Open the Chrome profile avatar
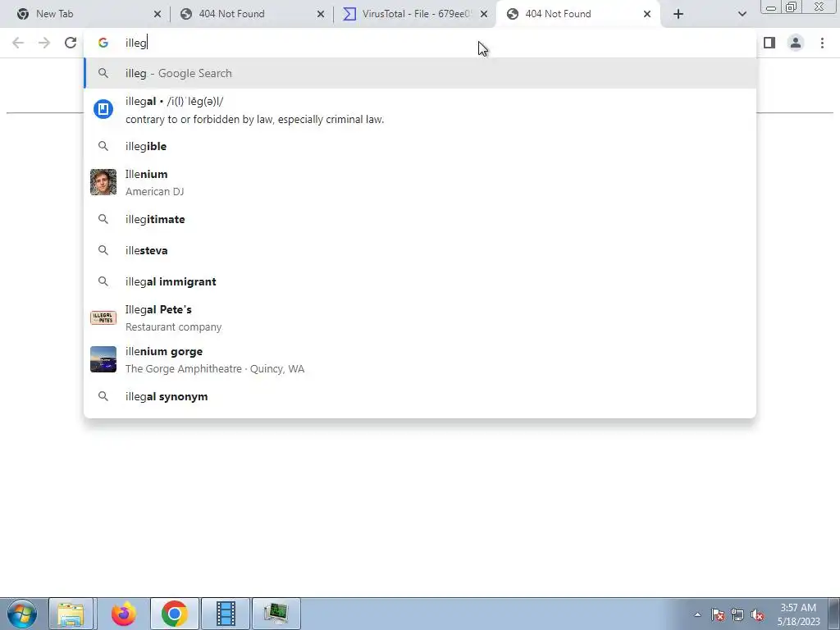The width and height of the screenshot is (840, 630). click(x=796, y=43)
